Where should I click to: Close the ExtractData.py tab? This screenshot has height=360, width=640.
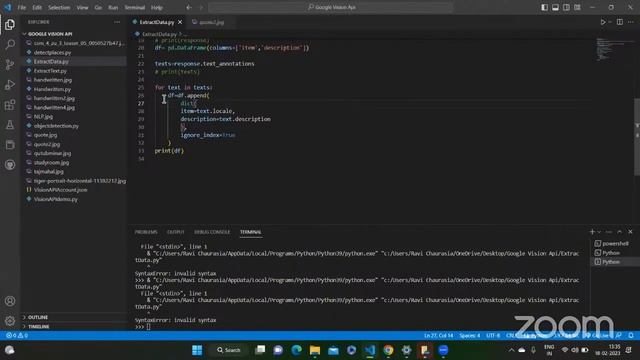pos(180,22)
